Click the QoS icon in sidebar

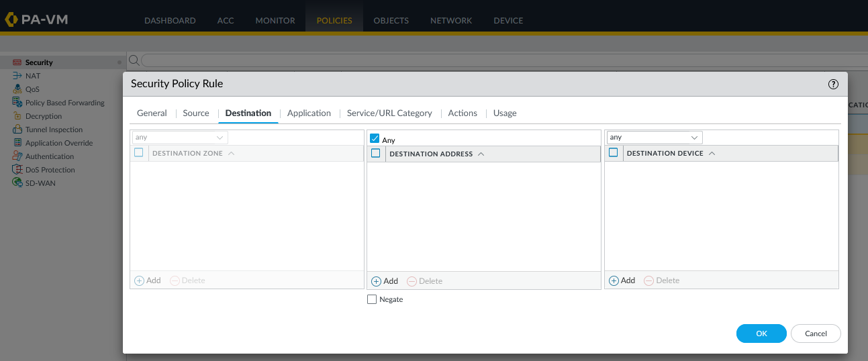17,89
